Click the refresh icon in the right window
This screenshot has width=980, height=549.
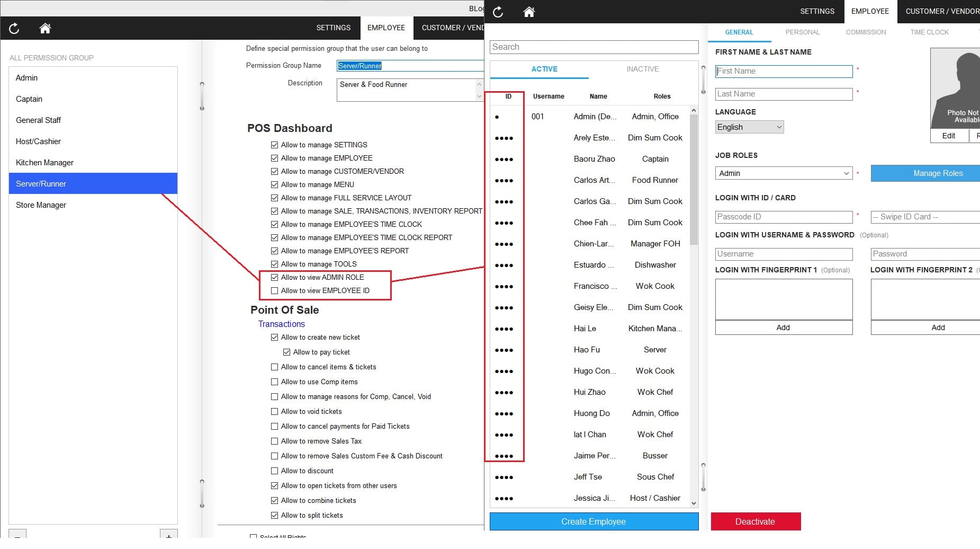(498, 12)
